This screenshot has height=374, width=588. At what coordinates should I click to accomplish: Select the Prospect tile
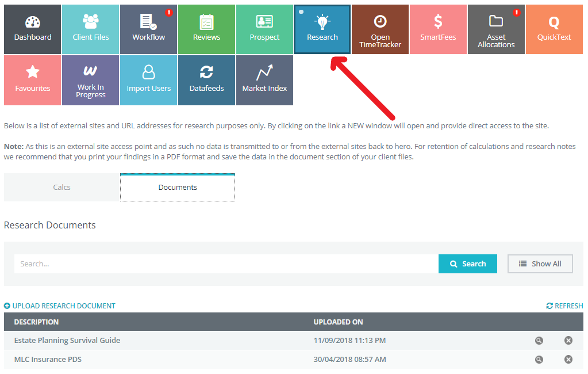pos(264,29)
